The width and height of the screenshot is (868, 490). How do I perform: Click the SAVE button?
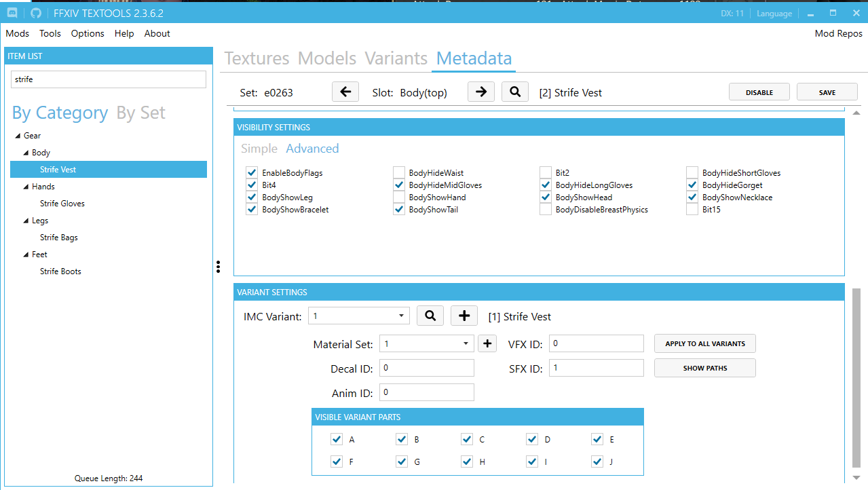pos(827,92)
